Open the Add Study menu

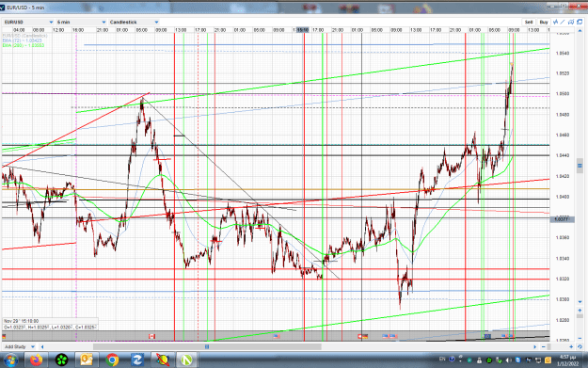[x=19, y=346]
